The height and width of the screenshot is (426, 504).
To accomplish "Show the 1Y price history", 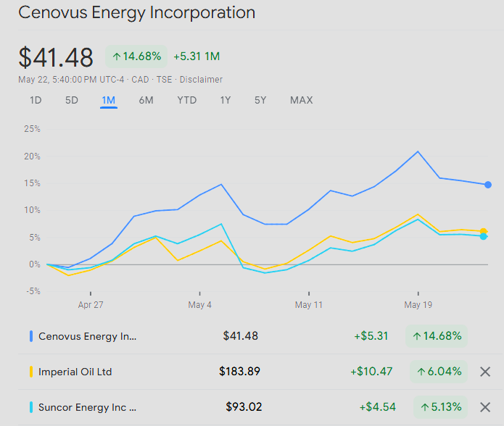I will coord(226,100).
